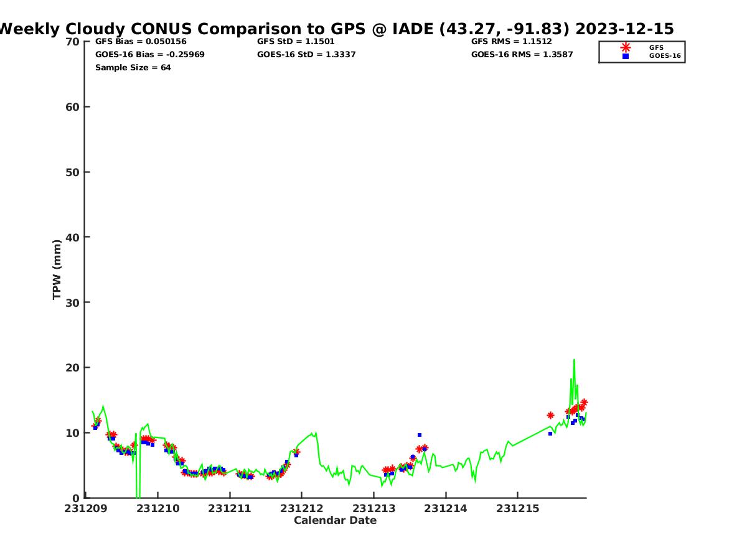This screenshot has height=560, width=747.
Task: Click the isolated blue square near 10 mm
Action: pos(420,435)
